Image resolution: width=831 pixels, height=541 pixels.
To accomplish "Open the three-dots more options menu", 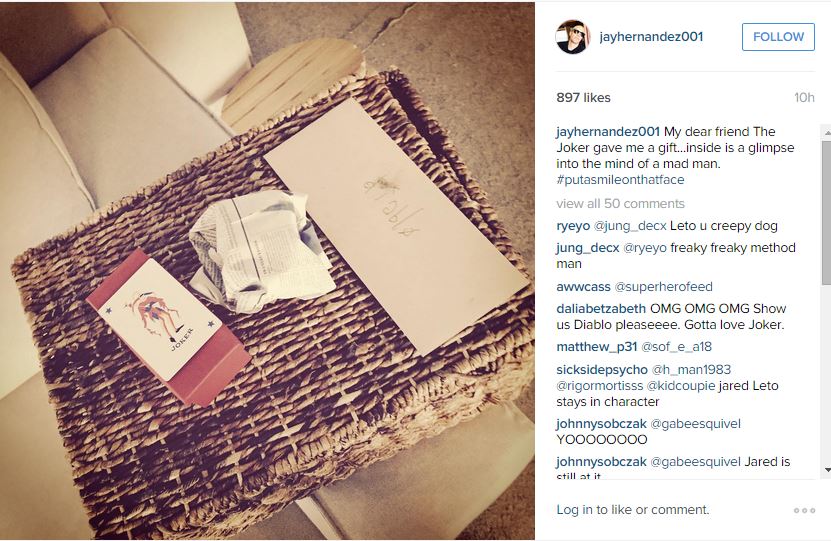I will (804, 510).
